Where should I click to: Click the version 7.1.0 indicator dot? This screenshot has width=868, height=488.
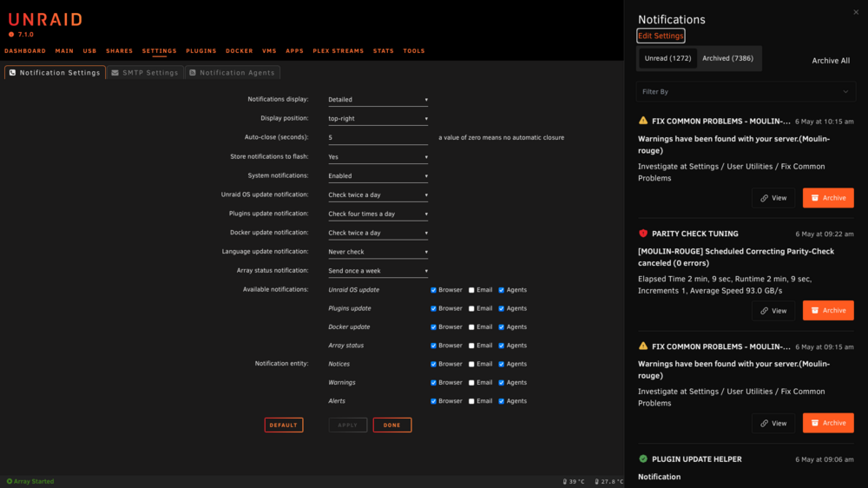click(x=11, y=35)
